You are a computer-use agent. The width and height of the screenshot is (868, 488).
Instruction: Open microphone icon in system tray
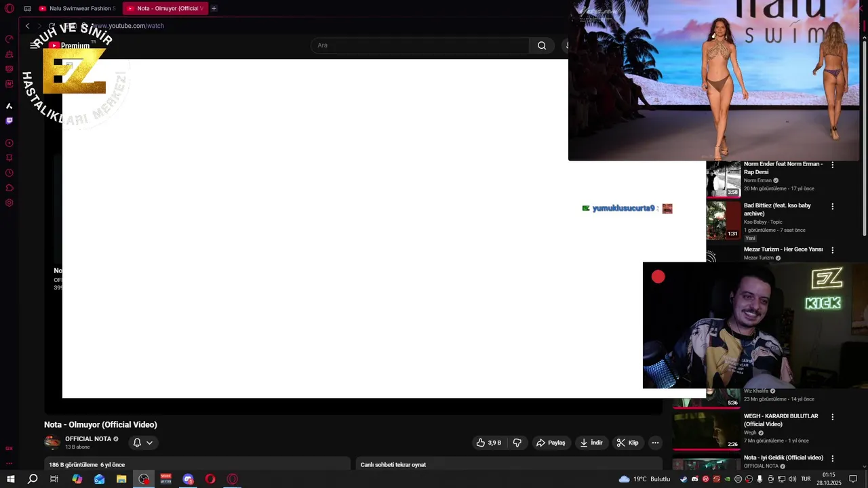point(759,479)
